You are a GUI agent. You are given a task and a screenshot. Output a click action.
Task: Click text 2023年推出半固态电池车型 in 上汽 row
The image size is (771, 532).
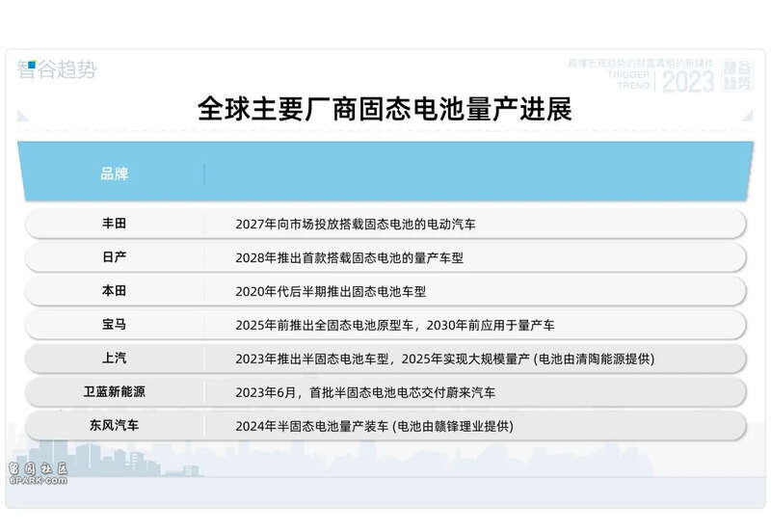312,359
